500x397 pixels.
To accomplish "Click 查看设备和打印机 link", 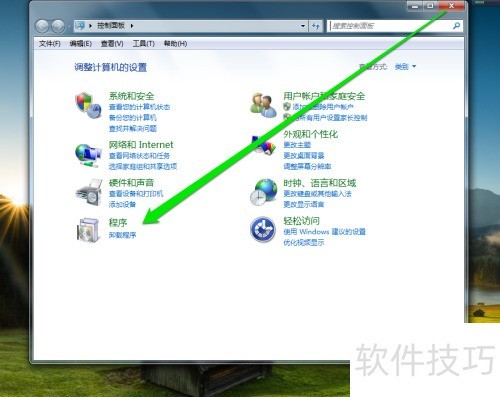I will [x=136, y=194].
